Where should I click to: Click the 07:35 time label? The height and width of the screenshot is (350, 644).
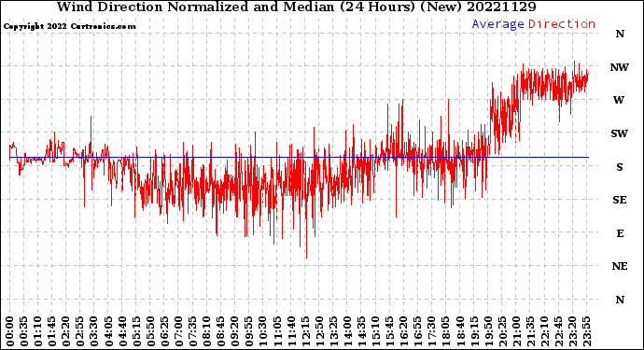pos(192,331)
